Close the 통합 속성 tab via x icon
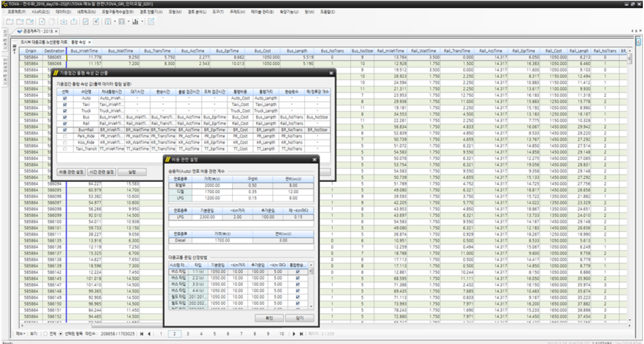The height and width of the screenshot is (344, 644). click(x=89, y=42)
